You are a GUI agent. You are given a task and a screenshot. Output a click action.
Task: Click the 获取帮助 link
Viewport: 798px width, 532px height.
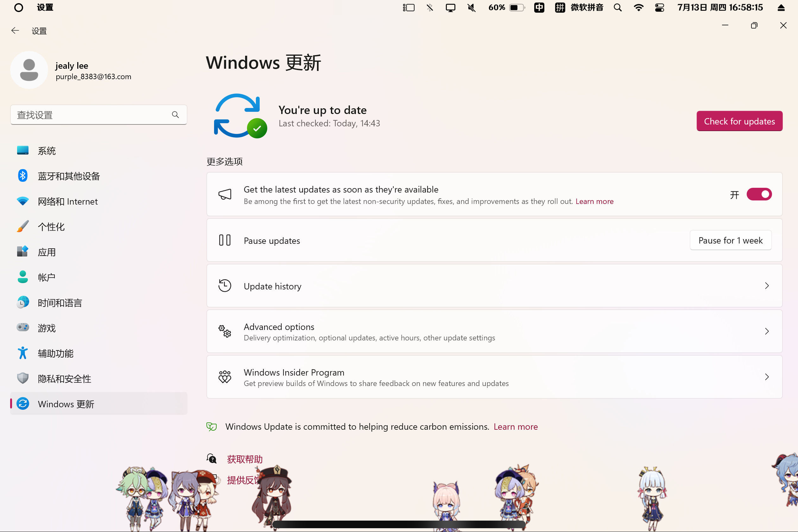click(244, 459)
